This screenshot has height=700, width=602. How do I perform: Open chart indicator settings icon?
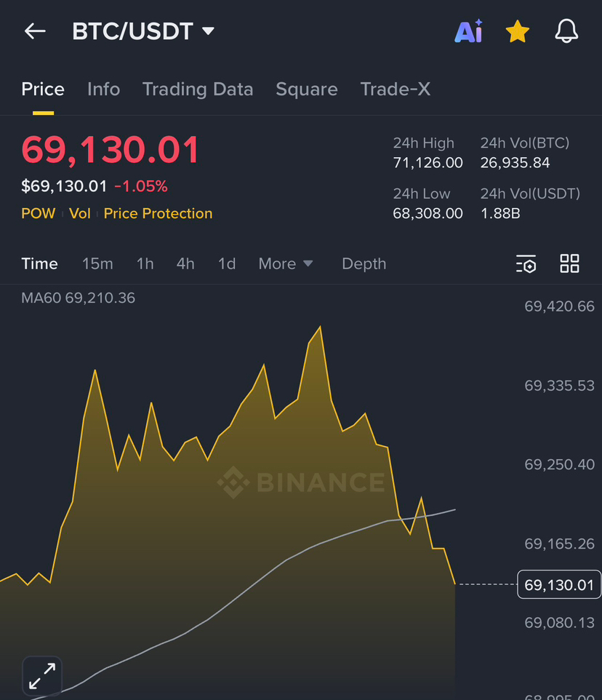click(526, 264)
